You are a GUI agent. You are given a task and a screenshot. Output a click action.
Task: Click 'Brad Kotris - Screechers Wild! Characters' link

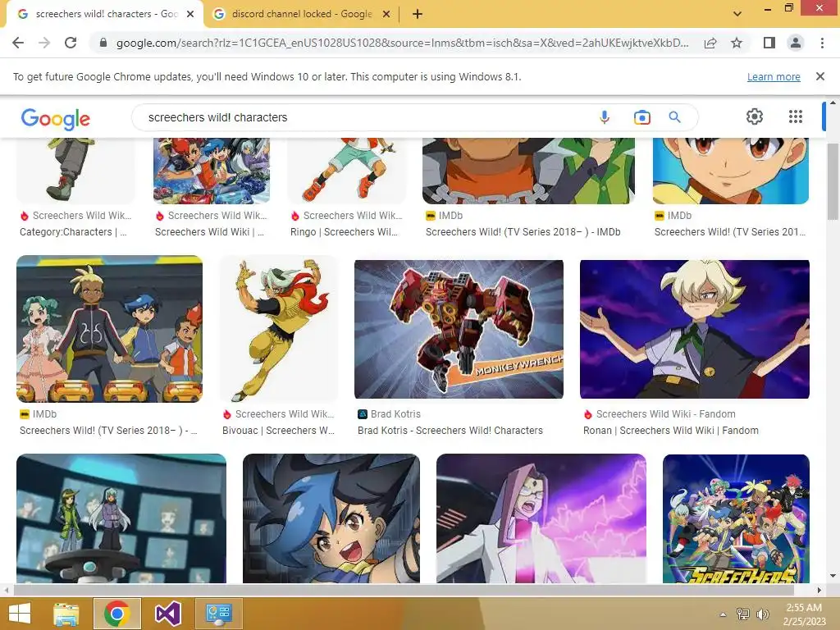pyautogui.click(x=450, y=431)
